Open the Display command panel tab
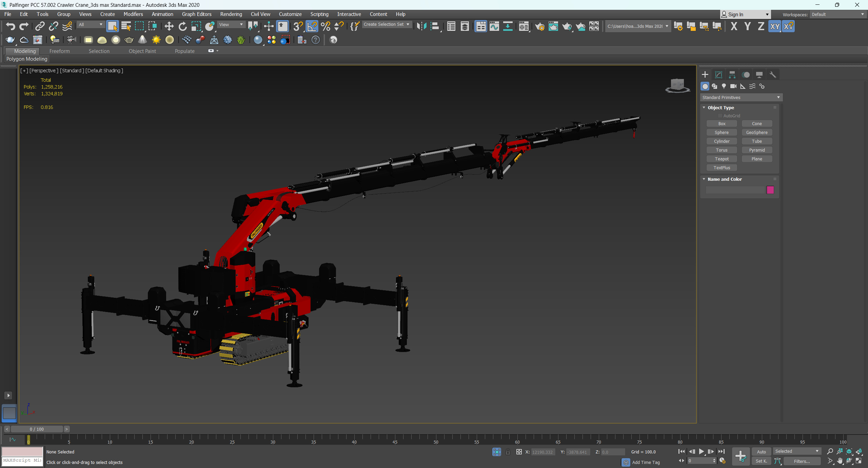 coord(759,75)
